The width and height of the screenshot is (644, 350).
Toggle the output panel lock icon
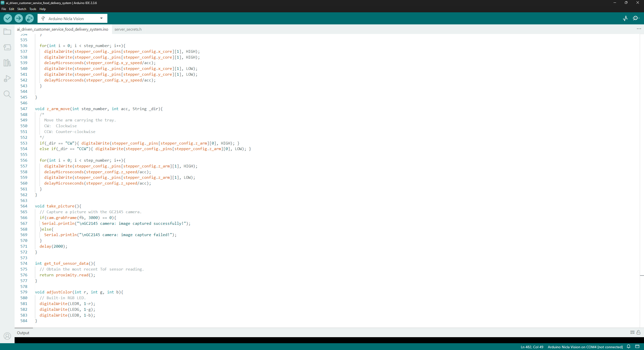pos(638,332)
